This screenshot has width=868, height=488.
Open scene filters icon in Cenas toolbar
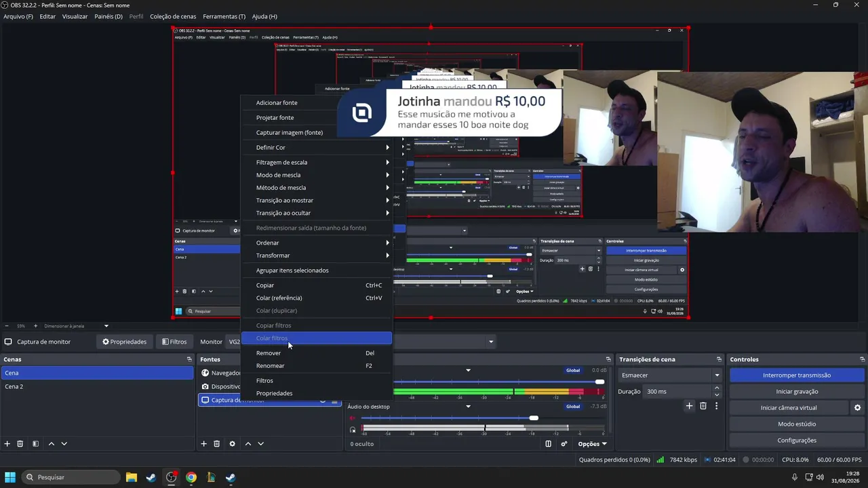pyautogui.click(x=35, y=444)
